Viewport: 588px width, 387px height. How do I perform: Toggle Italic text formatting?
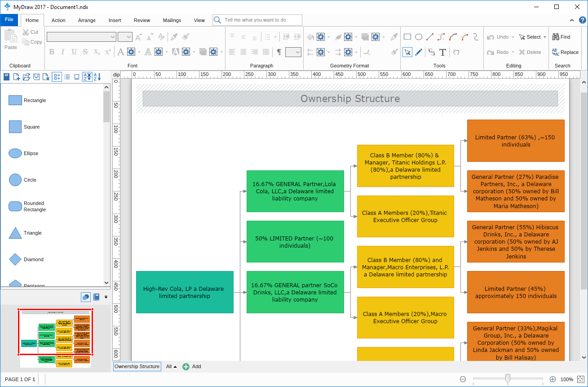(x=63, y=52)
